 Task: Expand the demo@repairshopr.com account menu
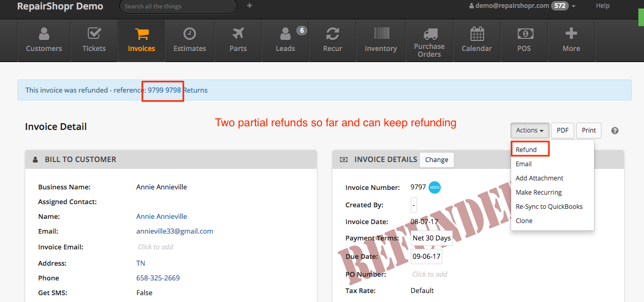click(522, 6)
